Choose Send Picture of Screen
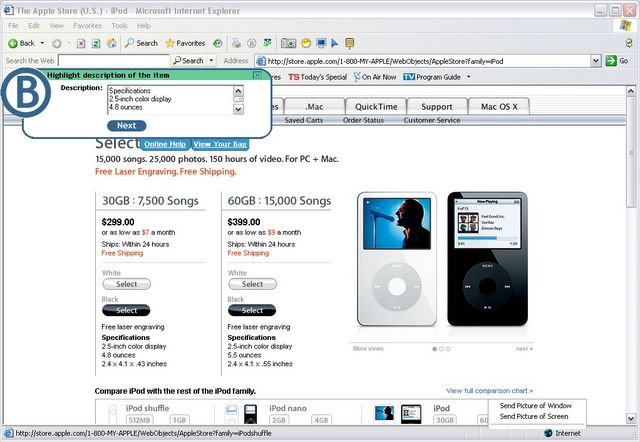This screenshot has height=442, width=640. pyautogui.click(x=534, y=416)
